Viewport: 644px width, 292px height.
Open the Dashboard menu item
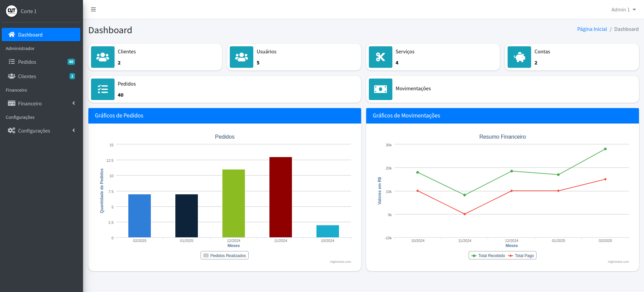[x=41, y=35]
